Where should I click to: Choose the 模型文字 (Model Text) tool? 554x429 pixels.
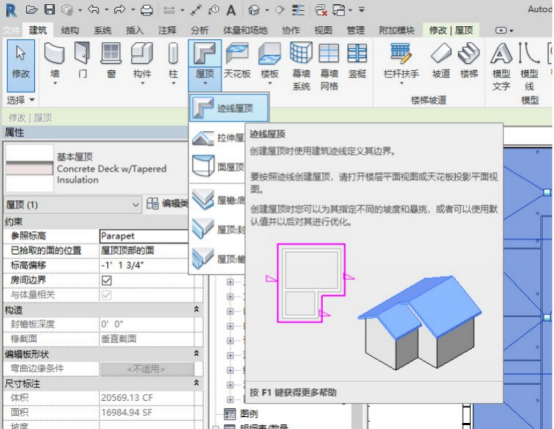(x=501, y=66)
